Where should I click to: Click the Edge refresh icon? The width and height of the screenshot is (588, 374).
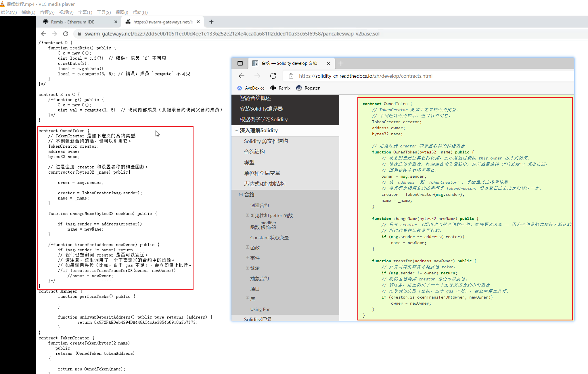[273, 76]
